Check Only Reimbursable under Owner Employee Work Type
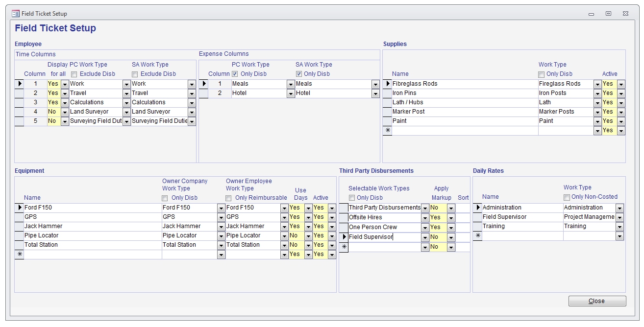 click(229, 198)
